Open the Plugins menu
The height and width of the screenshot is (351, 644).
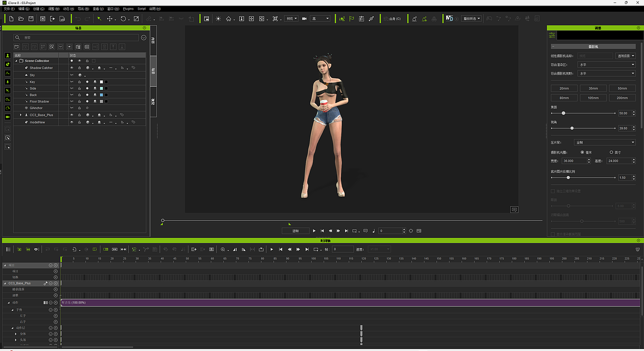pos(128,9)
